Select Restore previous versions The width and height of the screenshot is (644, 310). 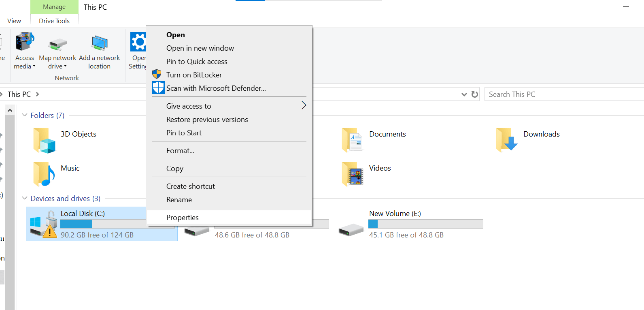coord(229,120)
